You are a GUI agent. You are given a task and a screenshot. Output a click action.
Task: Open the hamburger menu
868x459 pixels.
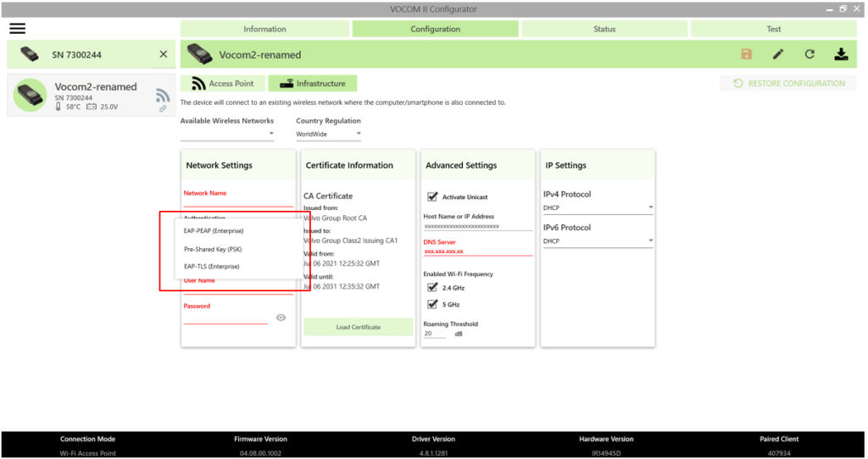pyautogui.click(x=17, y=28)
